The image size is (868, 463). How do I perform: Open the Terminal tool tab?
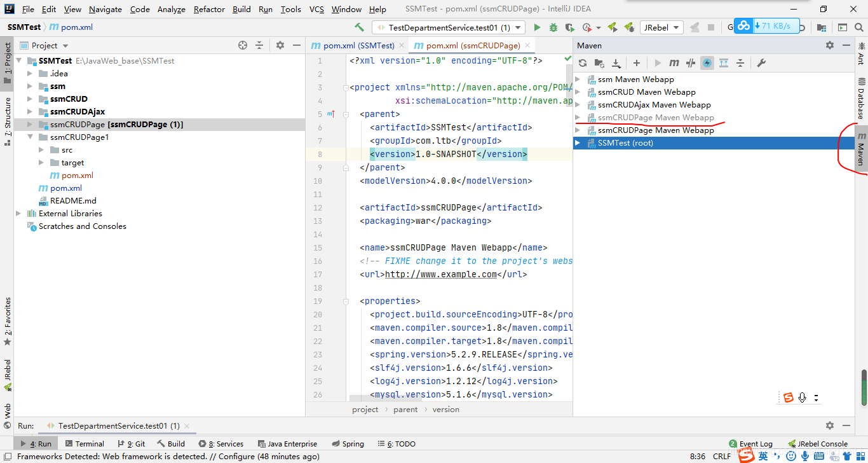coord(85,444)
